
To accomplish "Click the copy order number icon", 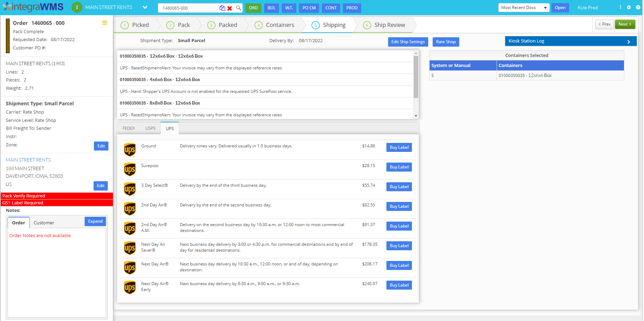I will pyautogui.click(x=222, y=8).
